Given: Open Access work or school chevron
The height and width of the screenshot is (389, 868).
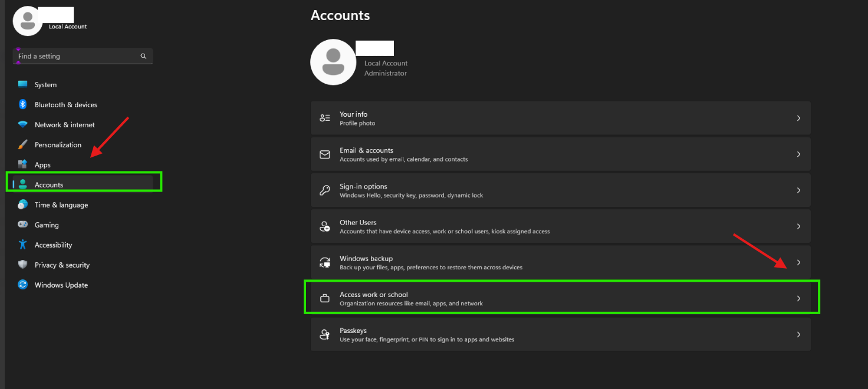Looking at the screenshot, I should (798, 298).
